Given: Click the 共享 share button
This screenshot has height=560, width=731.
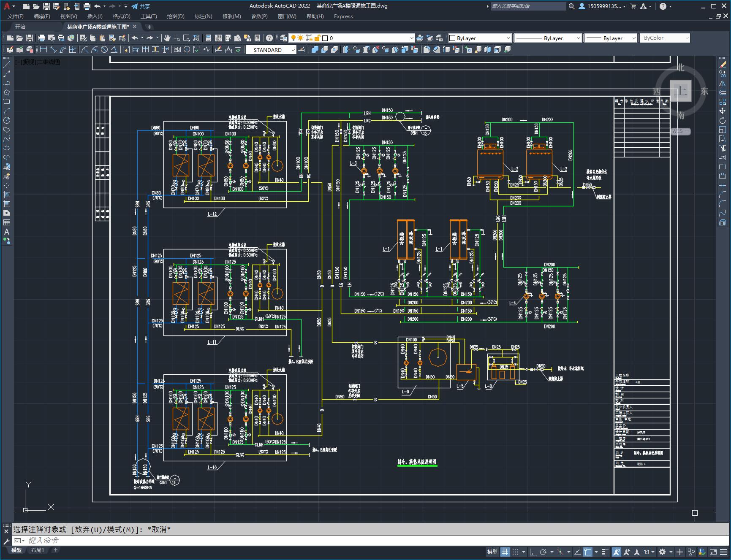Looking at the screenshot, I should pos(141,6).
